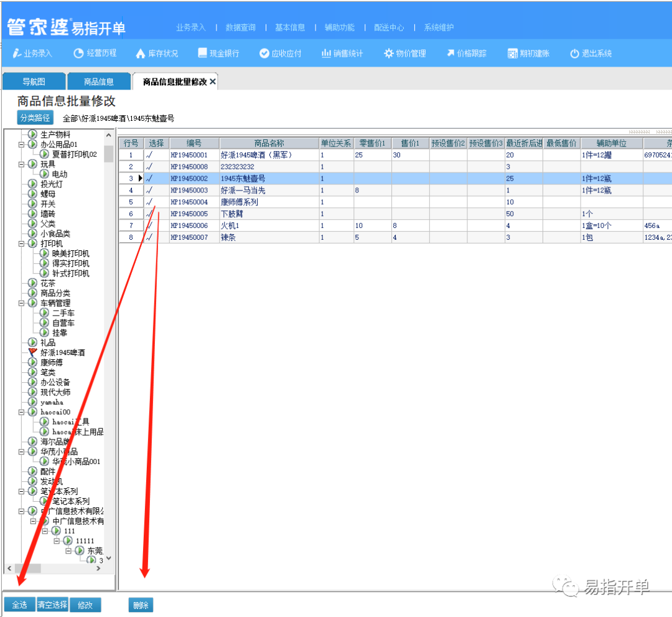This screenshot has height=617, width=672.
Task: Toggle selection check for row HP19450003
Action: click(x=149, y=190)
